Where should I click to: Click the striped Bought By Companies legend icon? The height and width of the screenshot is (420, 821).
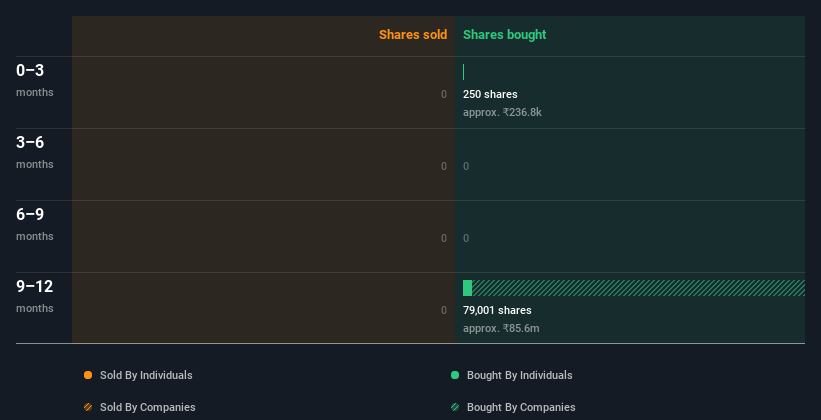455,407
